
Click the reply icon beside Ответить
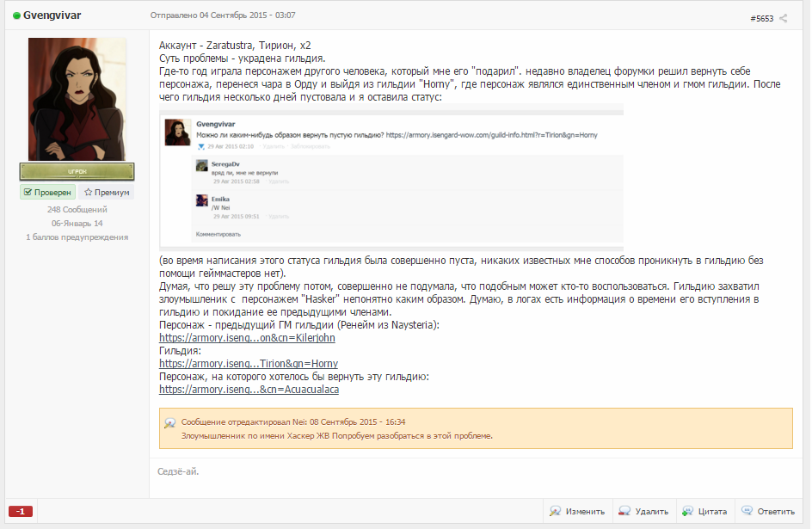pos(747,510)
